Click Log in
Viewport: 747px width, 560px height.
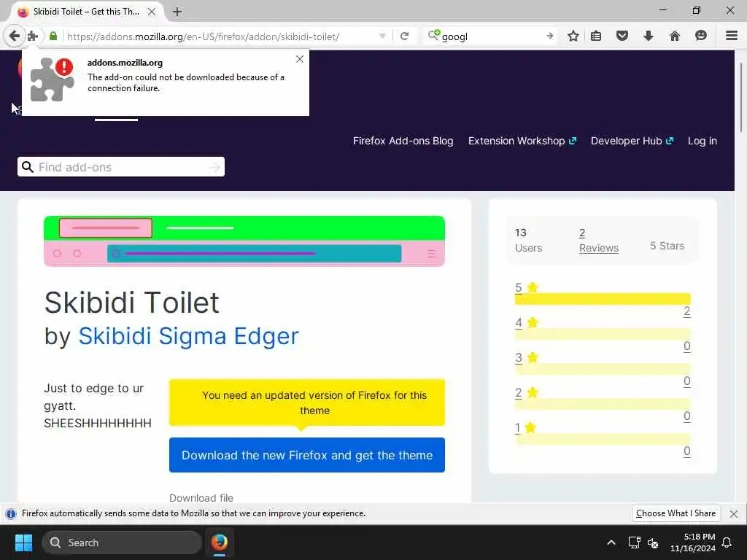pyautogui.click(x=703, y=141)
